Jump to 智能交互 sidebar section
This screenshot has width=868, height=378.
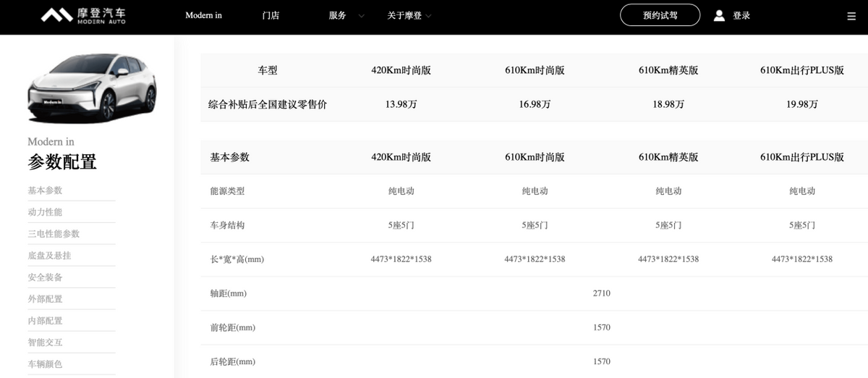point(45,343)
